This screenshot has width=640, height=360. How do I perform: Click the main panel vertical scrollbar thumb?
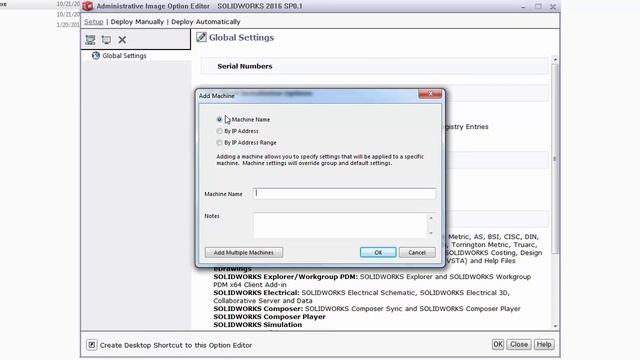pos(555,159)
